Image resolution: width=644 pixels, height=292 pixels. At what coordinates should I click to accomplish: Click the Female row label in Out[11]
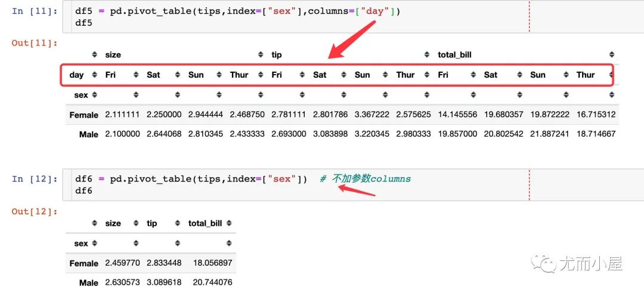coord(84,115)
